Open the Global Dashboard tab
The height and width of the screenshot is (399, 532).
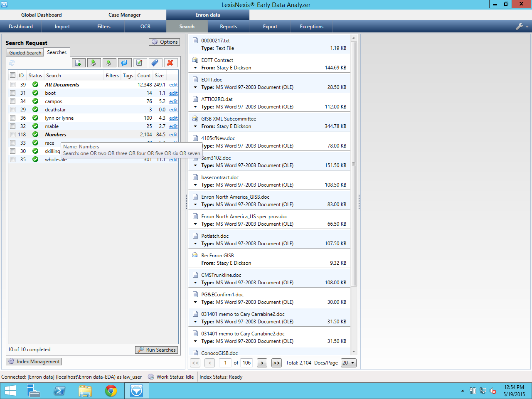(x=42, y=15)
